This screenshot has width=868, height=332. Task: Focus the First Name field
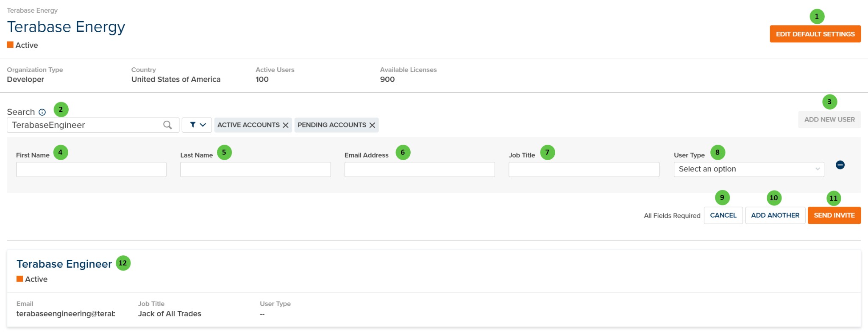coord(91,169)
